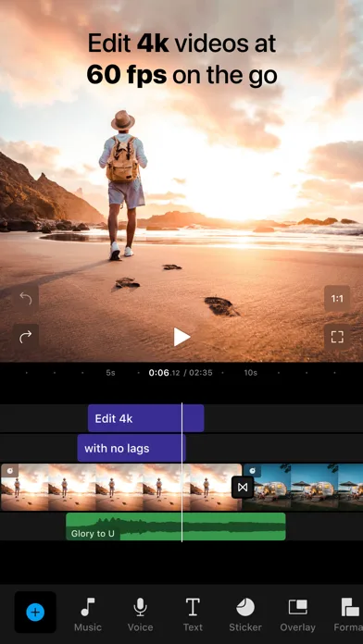Open the Sticker tool

pos(245,614)
